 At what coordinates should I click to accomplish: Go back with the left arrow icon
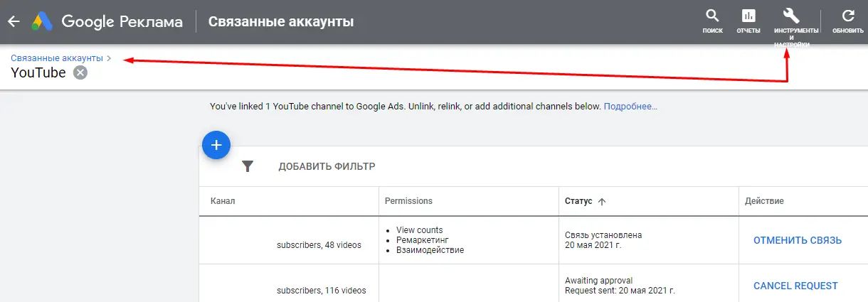coord(14,22)
